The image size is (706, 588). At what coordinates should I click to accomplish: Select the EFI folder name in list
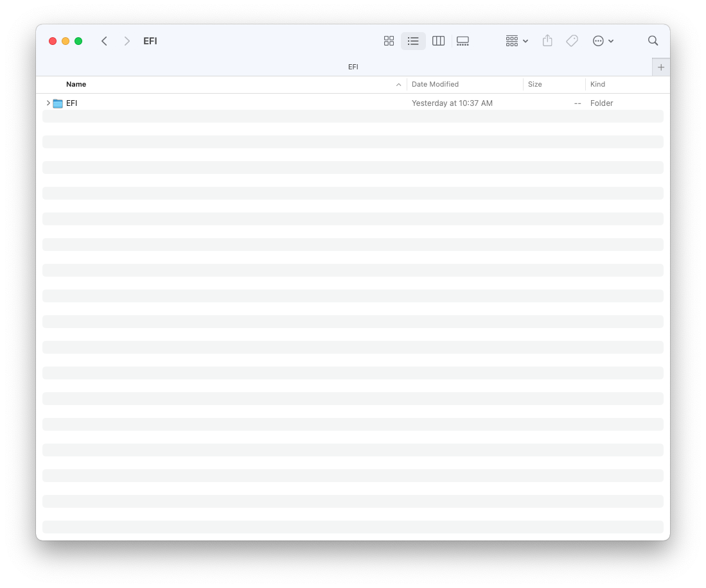71,103
